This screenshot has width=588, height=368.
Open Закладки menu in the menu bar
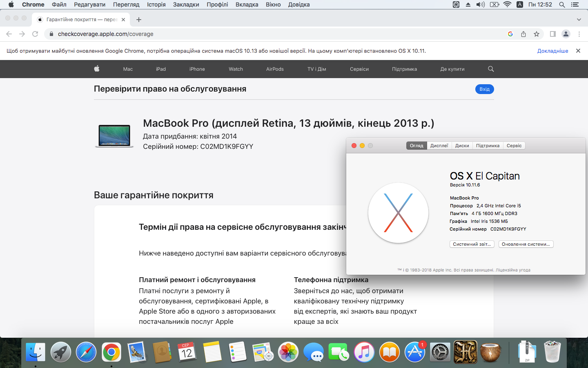click(x=186, y=4)
